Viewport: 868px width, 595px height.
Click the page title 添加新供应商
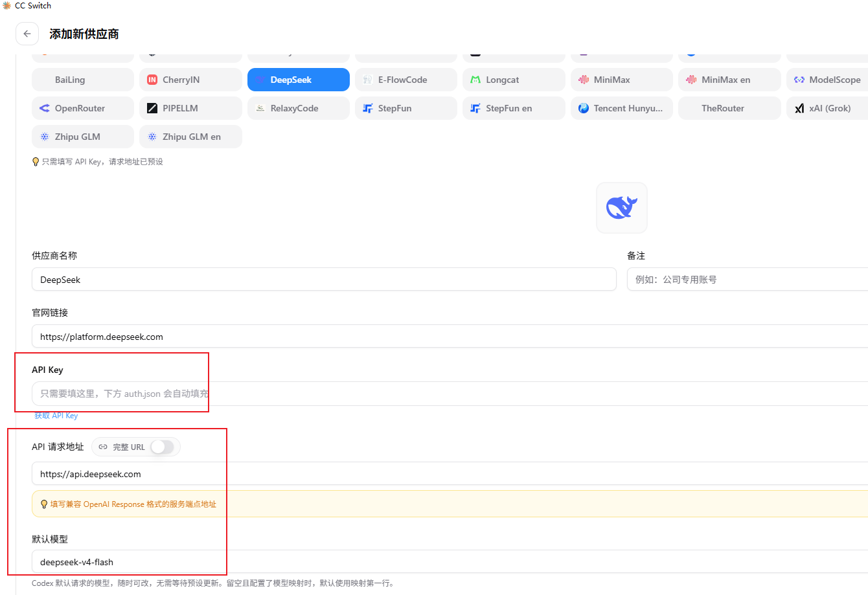coord(84,34)
